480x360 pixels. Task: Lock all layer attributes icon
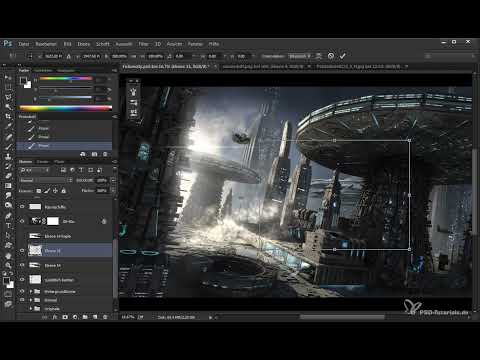[64, 191]
